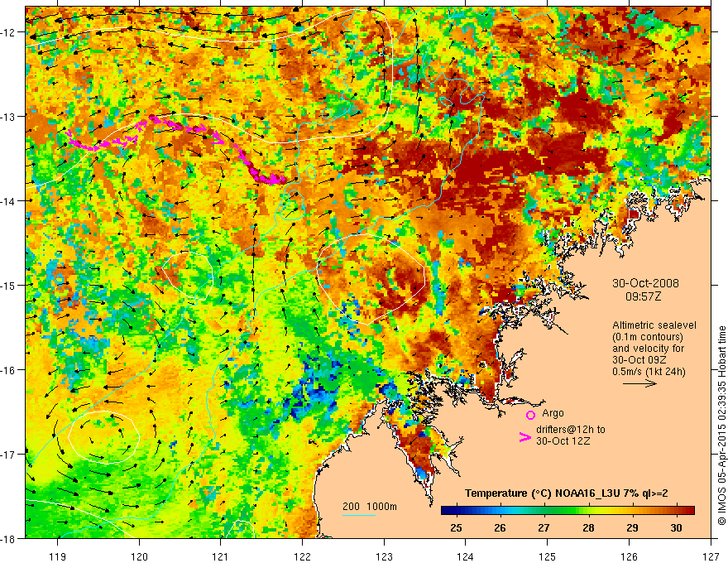
Task: Click the latitude axis label -16
Action: coord(9,370)
